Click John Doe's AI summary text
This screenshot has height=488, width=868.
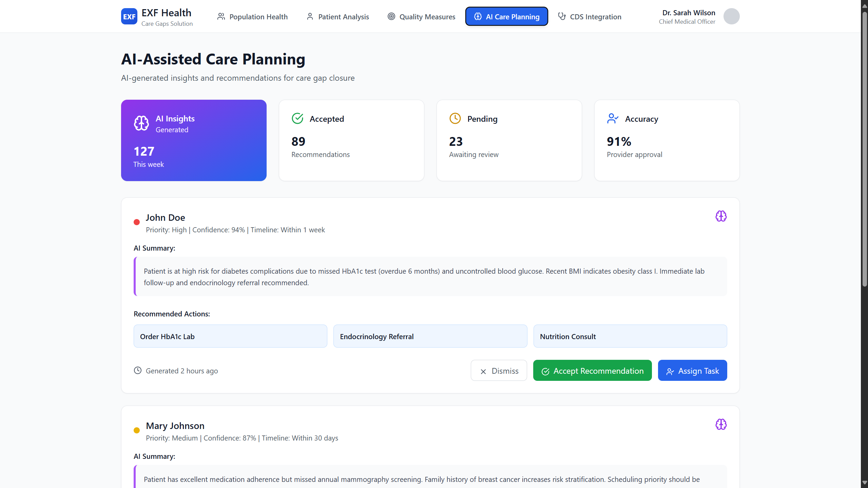[x=424, y=277]
